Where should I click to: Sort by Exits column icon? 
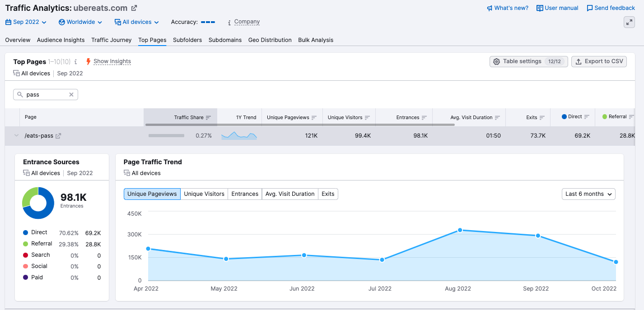click(x=542, y=118)
